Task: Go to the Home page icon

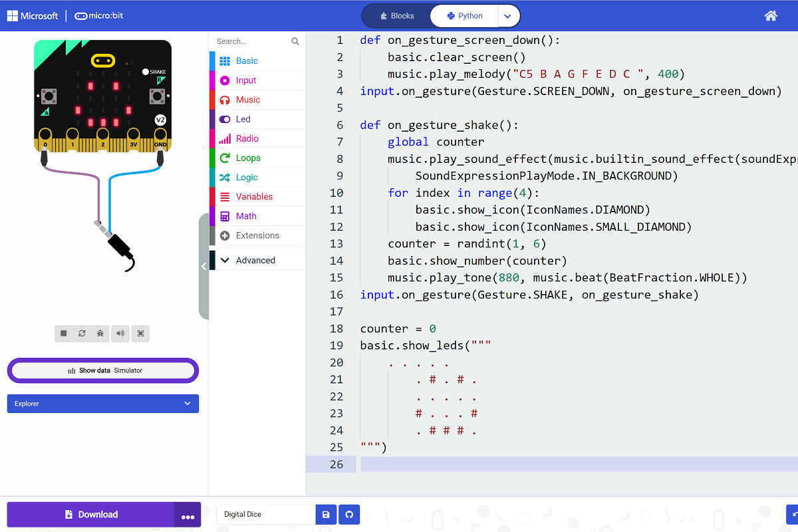Action: point(771,15)
